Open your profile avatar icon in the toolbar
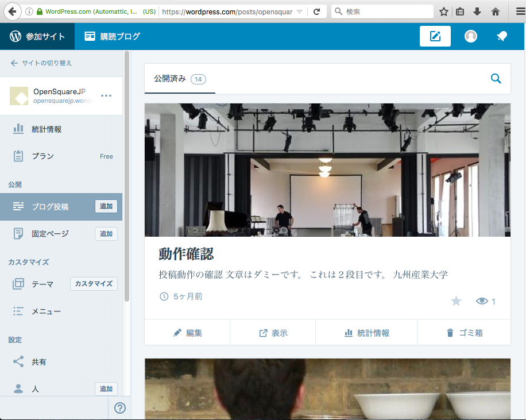This screenshot has height=420, width=526. tap(470, 36)
